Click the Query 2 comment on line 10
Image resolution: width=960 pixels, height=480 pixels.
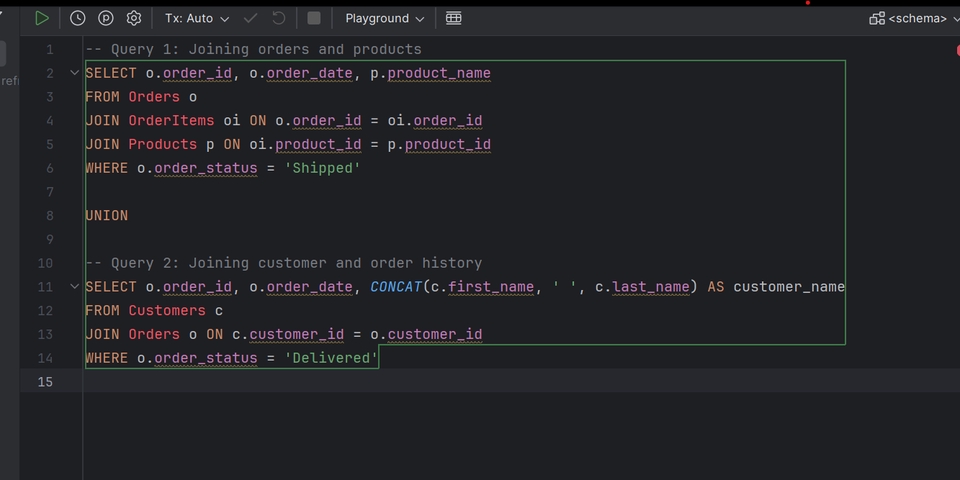pos(283,263)
